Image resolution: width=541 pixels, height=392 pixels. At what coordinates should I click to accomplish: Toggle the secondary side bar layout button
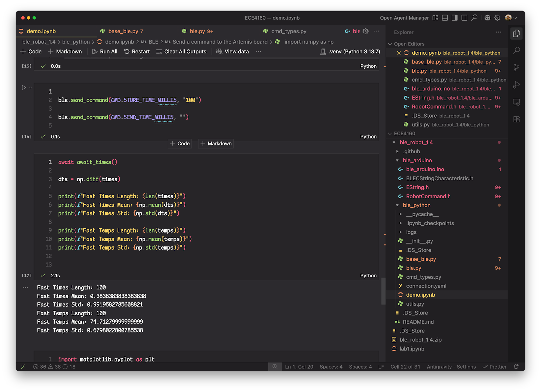click(465, 18)
